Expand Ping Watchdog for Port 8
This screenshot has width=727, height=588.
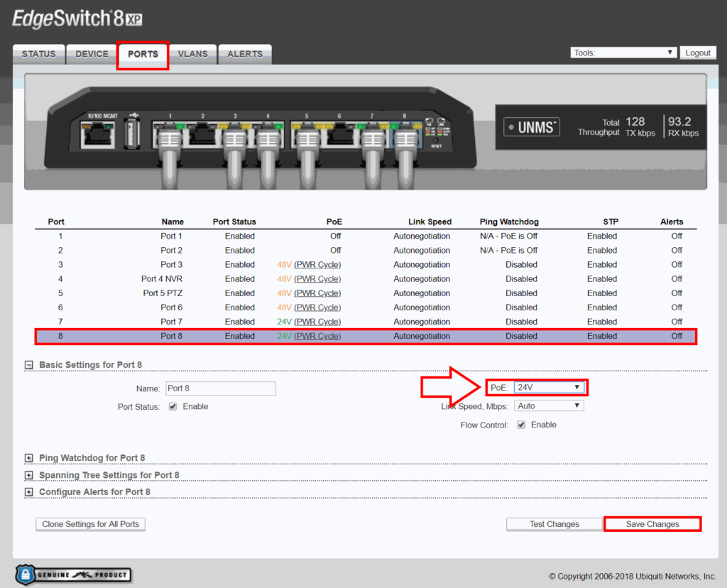point(28,458)
